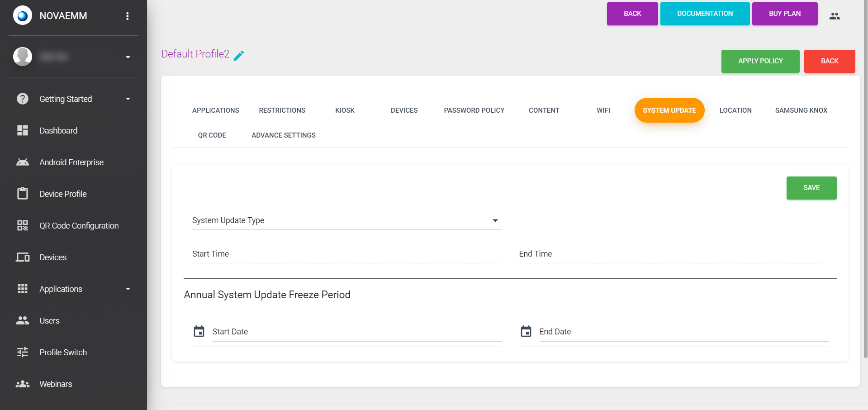Click the Getting Started question mark icon

tap(23, 99)
